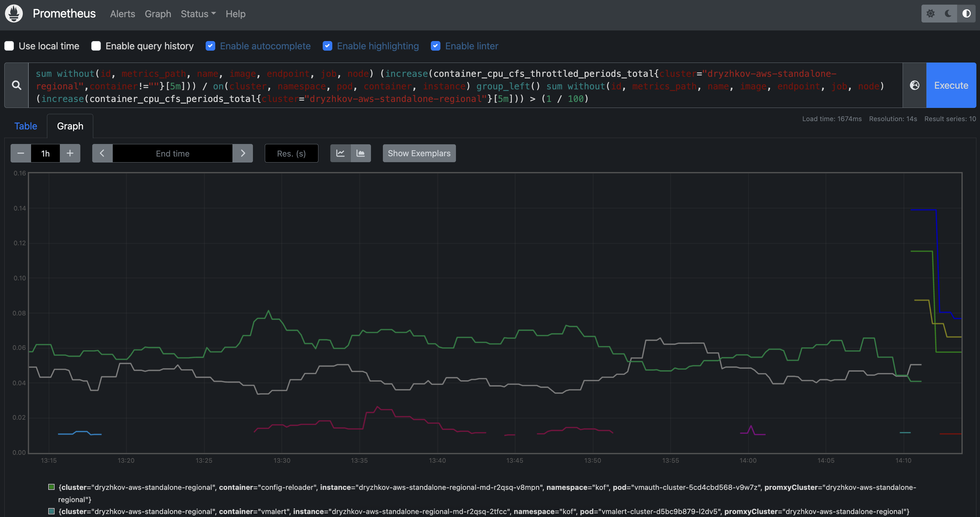Switch to light theme sun icon

coord(930,14)
